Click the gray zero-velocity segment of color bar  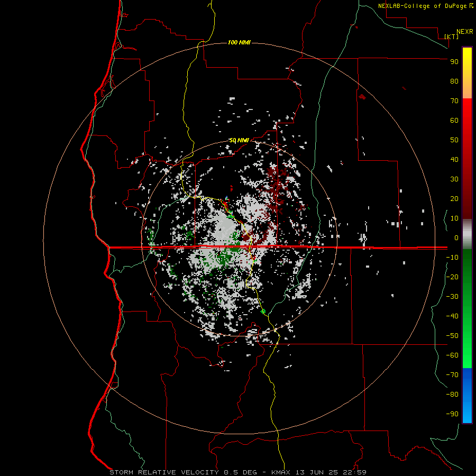pos(467,234)
